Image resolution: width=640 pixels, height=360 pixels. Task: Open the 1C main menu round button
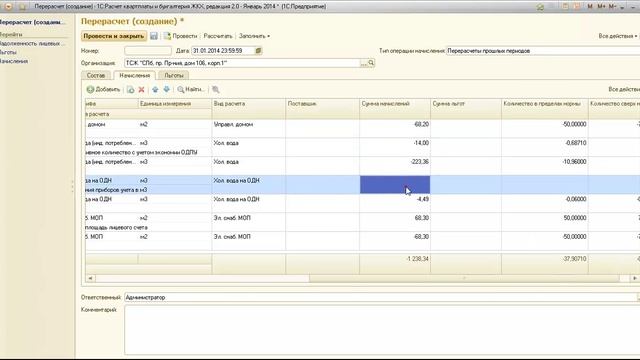coord(8,7)
